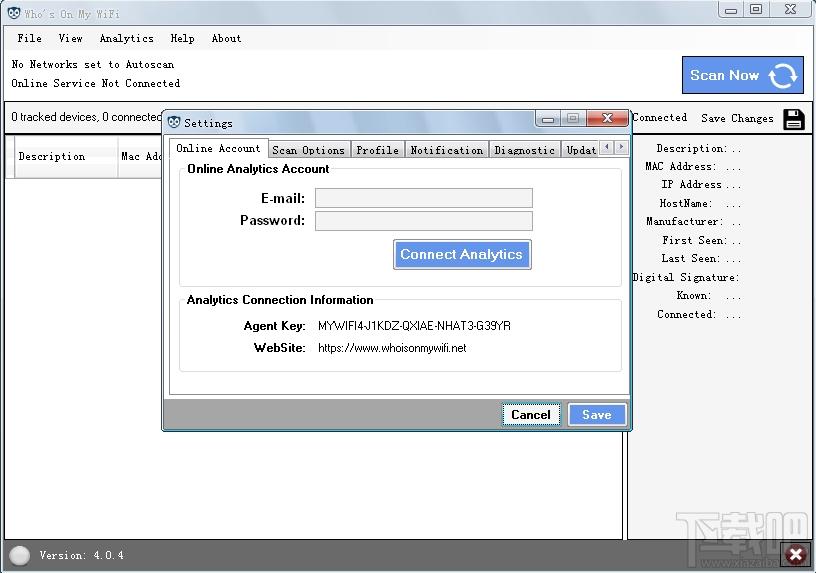Viewport: 816px width, 573px height.
Task: Click Save in the Settings dialog
Action: pyautogui.click(x=596, y=415)
